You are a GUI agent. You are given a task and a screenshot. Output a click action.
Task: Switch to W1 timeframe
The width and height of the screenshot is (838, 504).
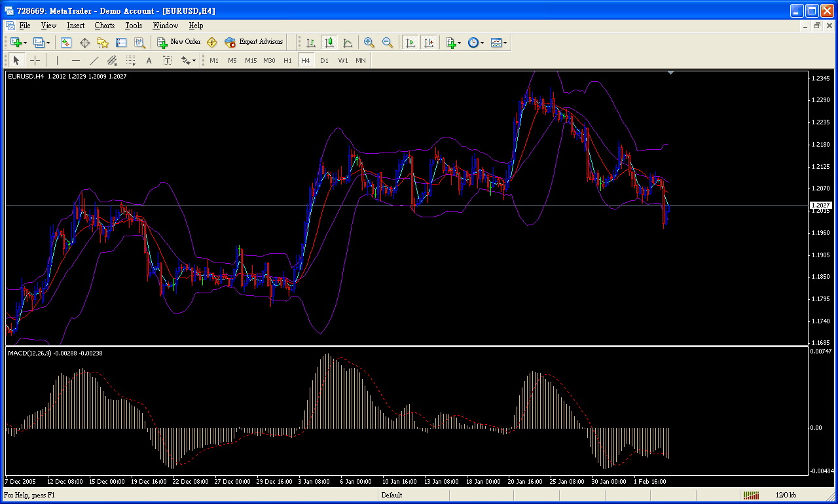pyautogui.click(x=343, y=60)
